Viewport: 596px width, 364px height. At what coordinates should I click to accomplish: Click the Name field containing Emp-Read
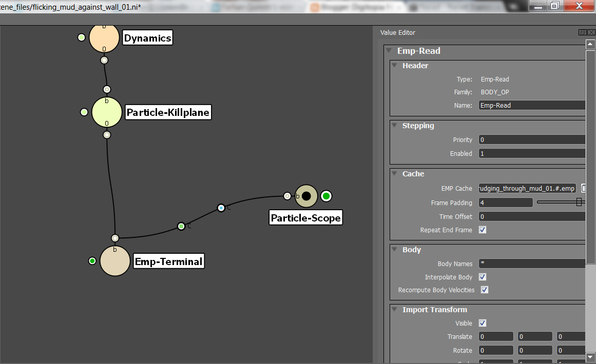coord(532,105)
